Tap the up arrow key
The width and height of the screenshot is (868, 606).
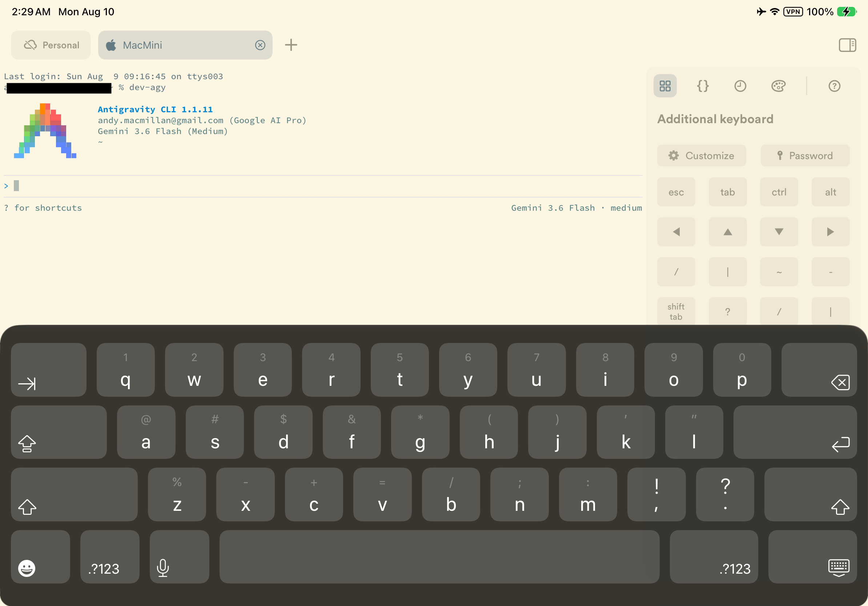click(x=728, y=232)
